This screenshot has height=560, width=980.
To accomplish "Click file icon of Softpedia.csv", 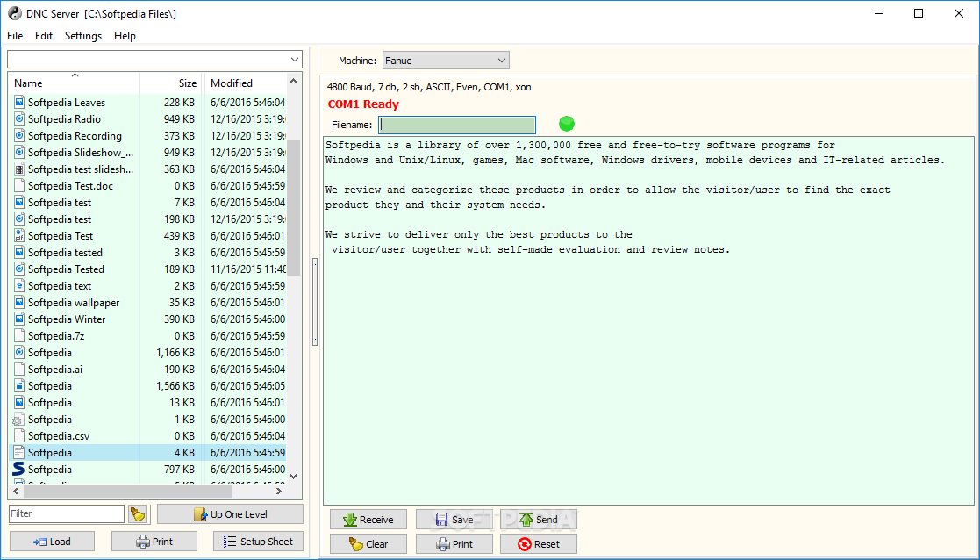I will (18, 435).
